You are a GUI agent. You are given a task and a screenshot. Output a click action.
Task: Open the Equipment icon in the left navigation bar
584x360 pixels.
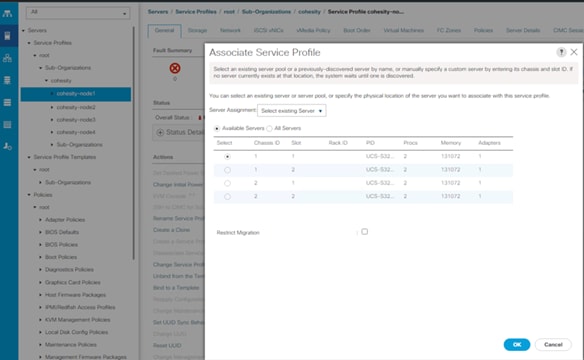pyautogui.click(x=7, y=14)
